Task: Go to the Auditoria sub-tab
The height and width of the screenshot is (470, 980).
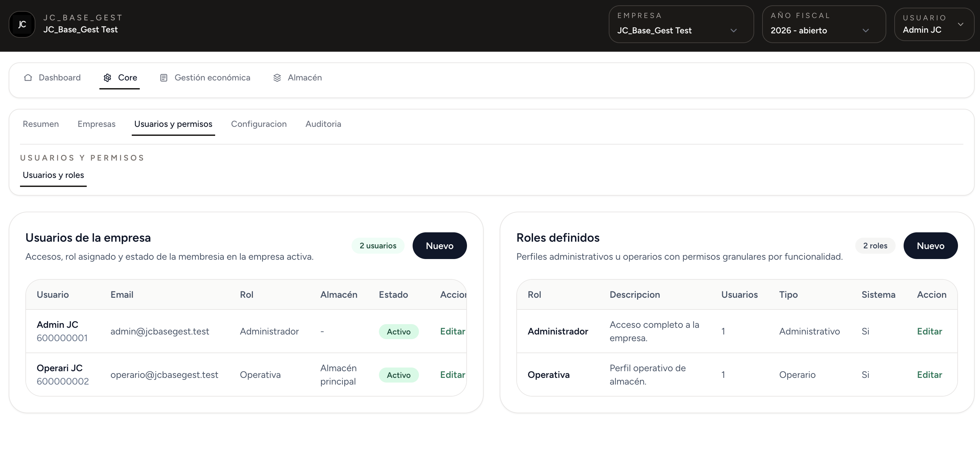Action: pos(323,124)
